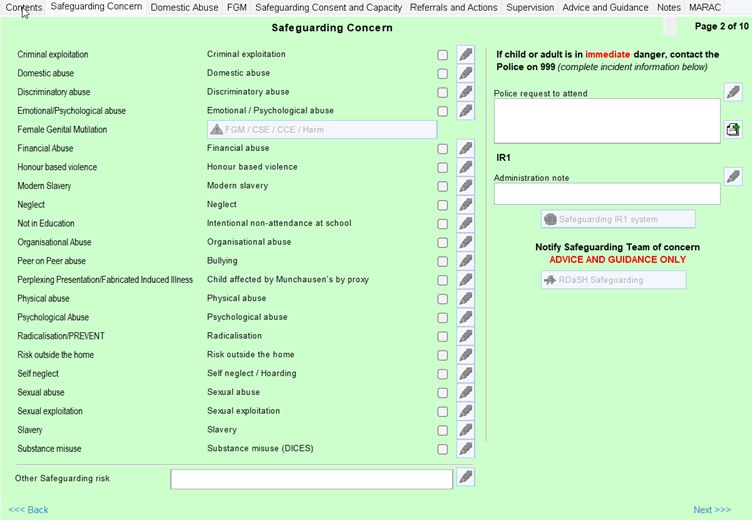Open note pencil for Intentional non-attendance at school

465,223
